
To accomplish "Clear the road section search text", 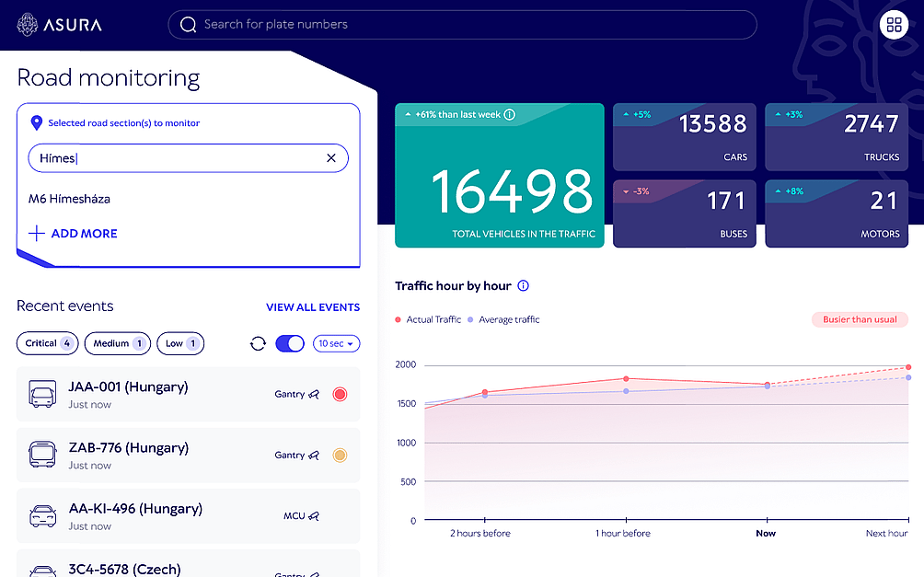I will [x=331, y=158].
